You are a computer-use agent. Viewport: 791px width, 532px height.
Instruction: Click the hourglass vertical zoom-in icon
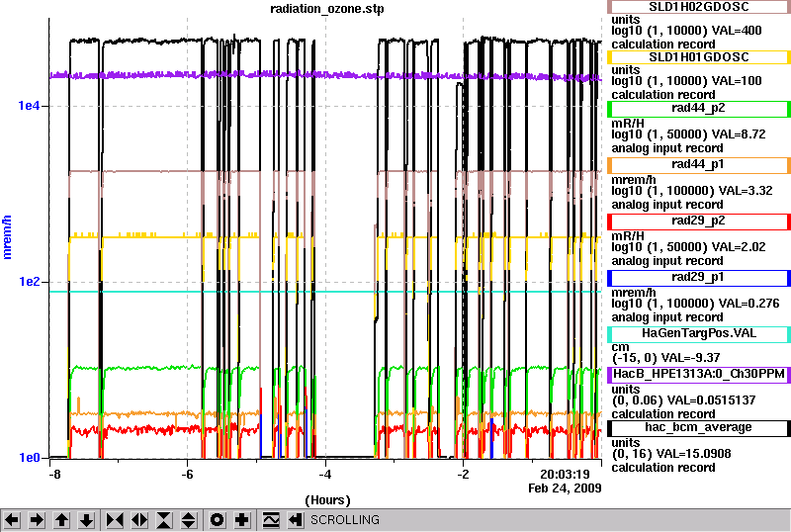coord(164,519)
